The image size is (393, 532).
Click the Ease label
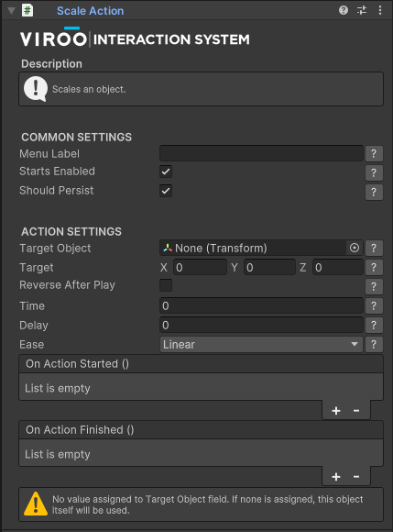[x=32, y=345]
